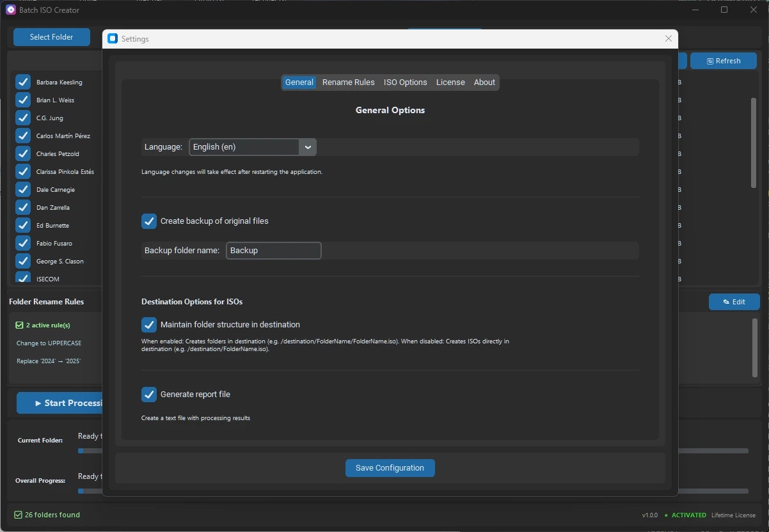The height and width of the screenshot is (532, 769).
Task: Toggle Maintain folder structure in destination
Action: point(149,325)
